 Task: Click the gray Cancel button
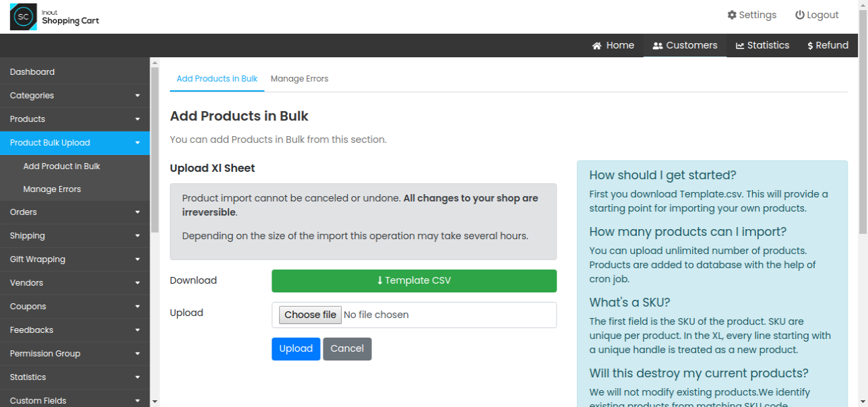[x=347, y=349]
